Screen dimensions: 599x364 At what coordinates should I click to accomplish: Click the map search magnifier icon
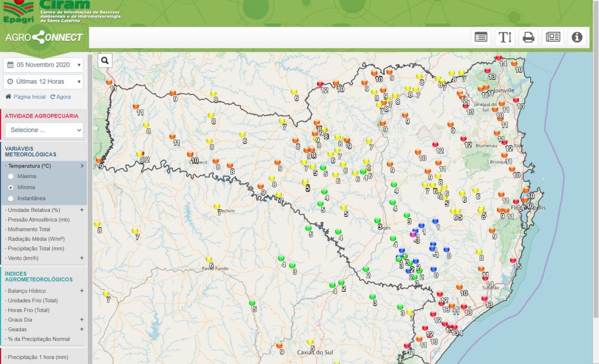pos(105,60)
